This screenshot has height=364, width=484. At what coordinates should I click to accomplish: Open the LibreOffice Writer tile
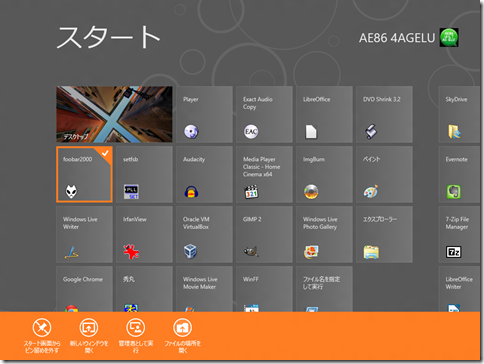point(460,289)
